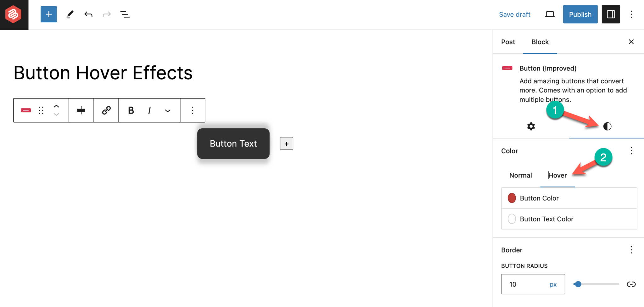Open the block inserter with the plus icon
This screenshot has height=307, width=644.
(x=48, y=14)
